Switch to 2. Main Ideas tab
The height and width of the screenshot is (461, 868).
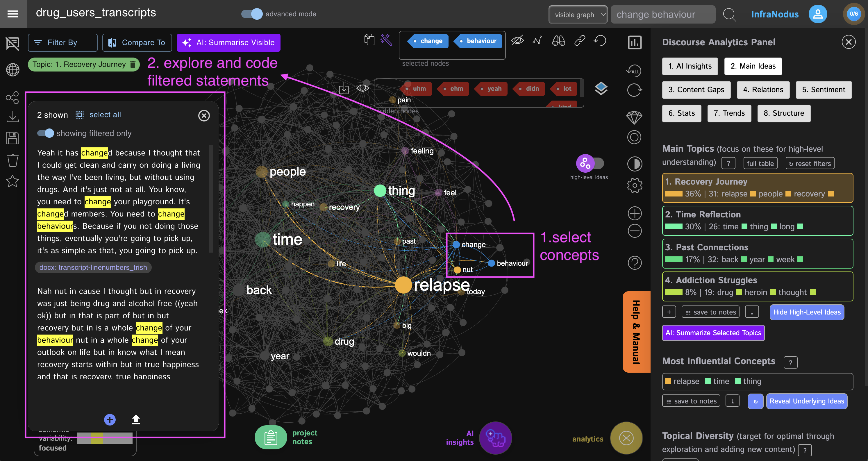click(753, 66)
